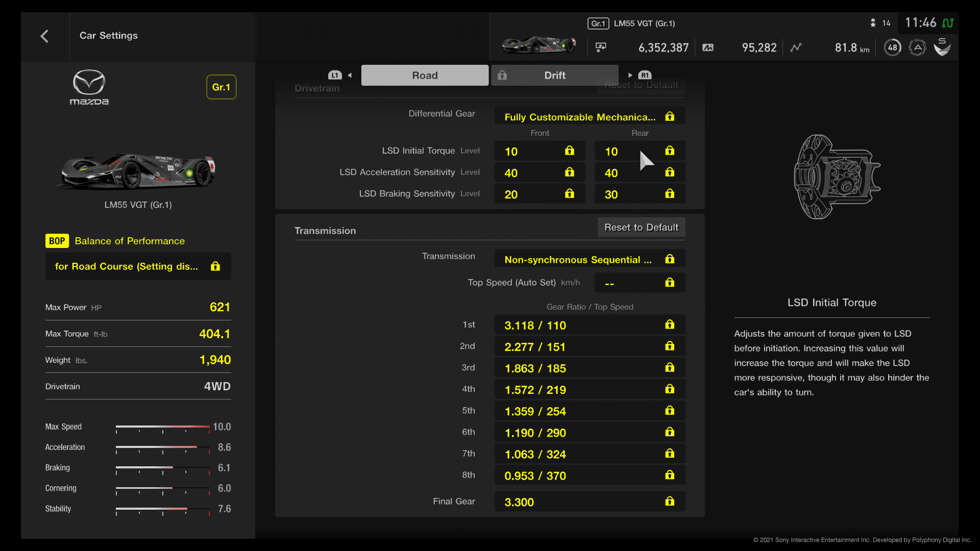This screenshot has width=980, height=551.
Task: Select Front LSD Initial Torque value 10
Action: [540, 151]
